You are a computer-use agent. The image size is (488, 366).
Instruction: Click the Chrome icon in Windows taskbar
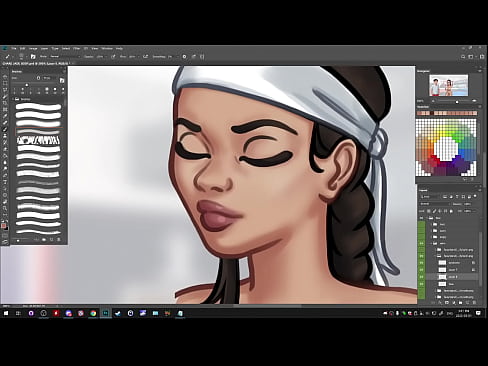tap(93, 313)
